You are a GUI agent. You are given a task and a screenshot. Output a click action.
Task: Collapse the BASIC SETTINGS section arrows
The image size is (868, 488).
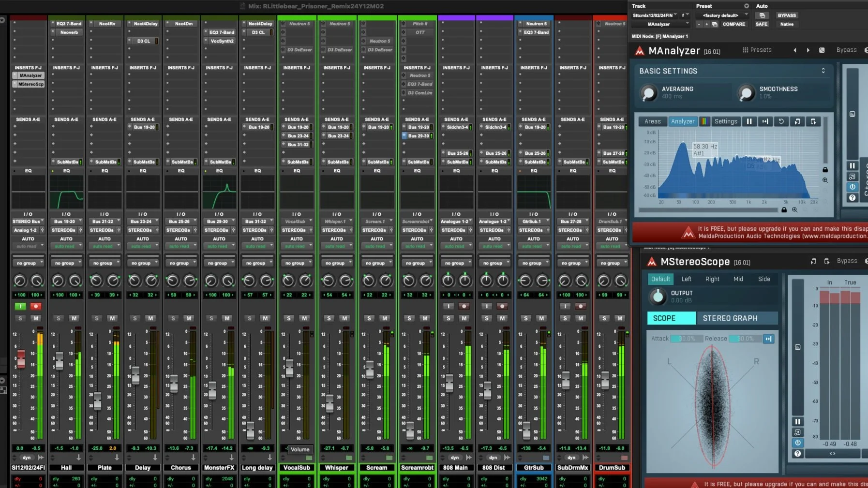pyautogui.click(x=823, y=71)
